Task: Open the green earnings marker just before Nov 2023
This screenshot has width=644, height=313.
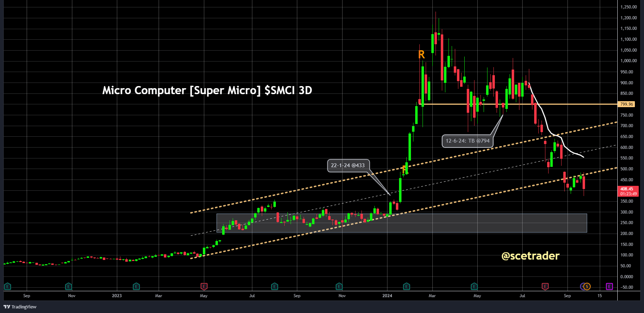Action: [339, 286]
